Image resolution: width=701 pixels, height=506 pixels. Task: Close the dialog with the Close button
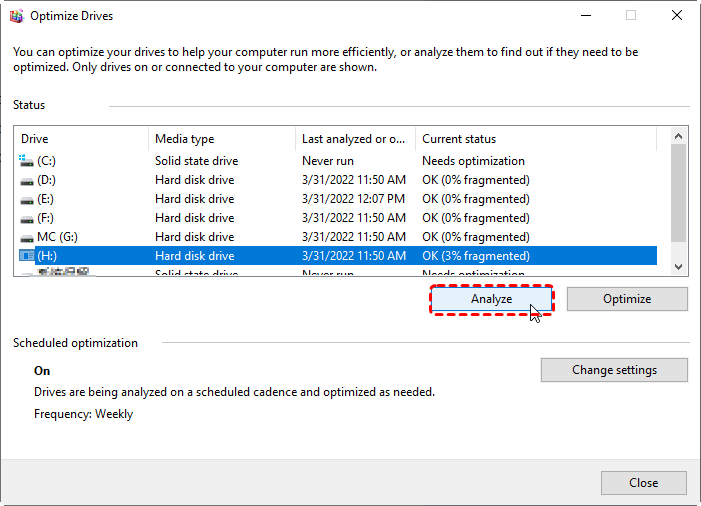pos(643,482)
